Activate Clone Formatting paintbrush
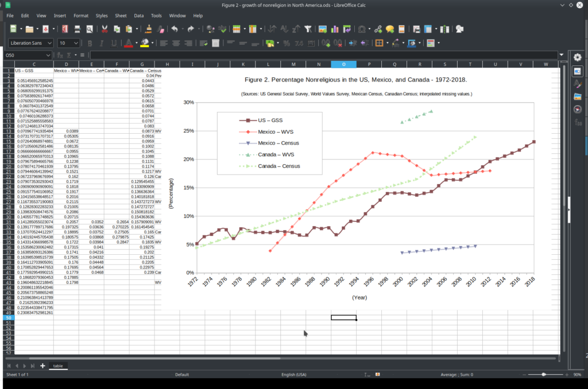The width and height of the screenshot is (588, 389). click(148, 29)
